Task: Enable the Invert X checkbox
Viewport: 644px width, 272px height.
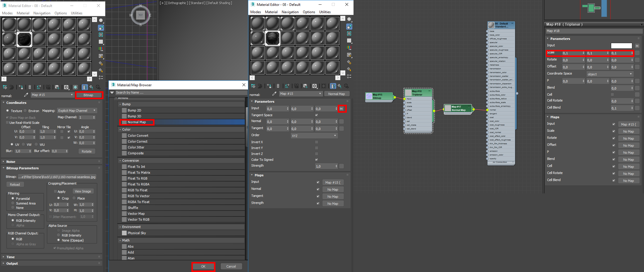Action: pyautogui.click(x=317, y=142)
